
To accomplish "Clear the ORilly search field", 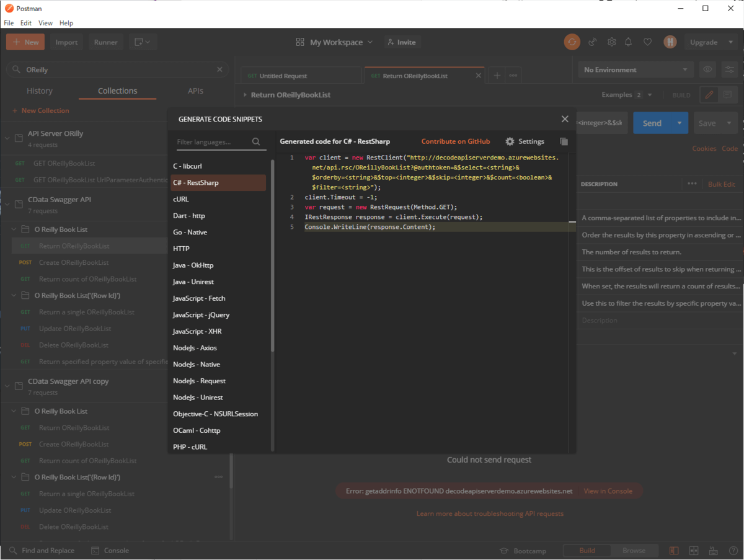I will pyautogui.click(x=219, y=70).
